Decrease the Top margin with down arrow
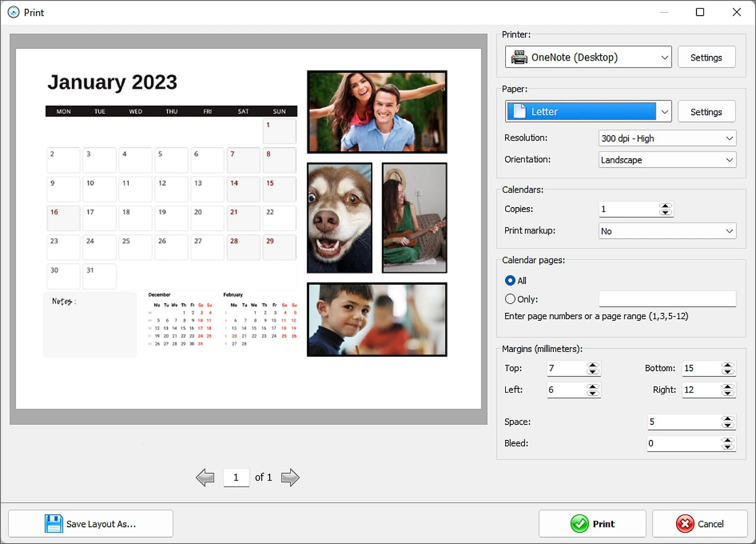 click(x=592, y=372)
